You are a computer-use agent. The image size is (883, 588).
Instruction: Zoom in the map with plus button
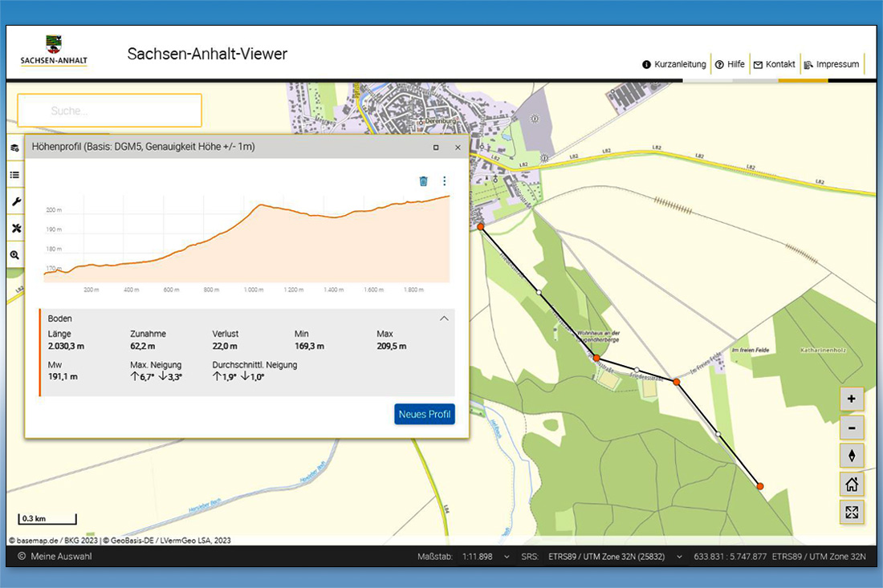tap(852, 399)
